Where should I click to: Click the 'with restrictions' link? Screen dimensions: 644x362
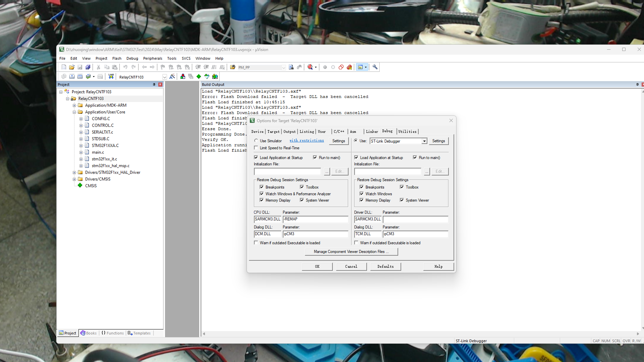(307, 140)
